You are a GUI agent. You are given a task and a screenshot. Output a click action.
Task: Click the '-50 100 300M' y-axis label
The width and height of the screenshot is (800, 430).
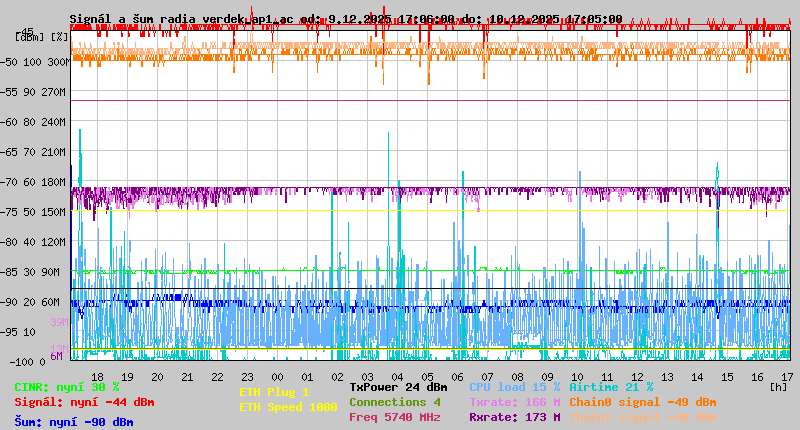(x=35, y=62)
